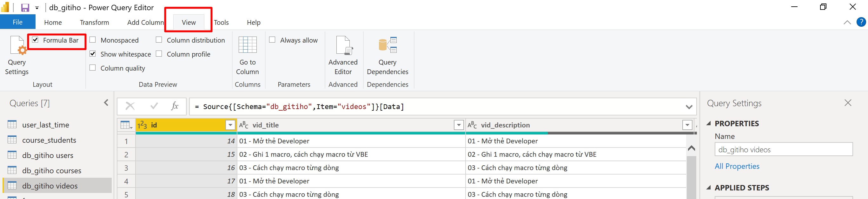Enable the Column distribution checkbox
Image resolution: width=868 pixels, height=199 pixels.
[x=159, y=40]
